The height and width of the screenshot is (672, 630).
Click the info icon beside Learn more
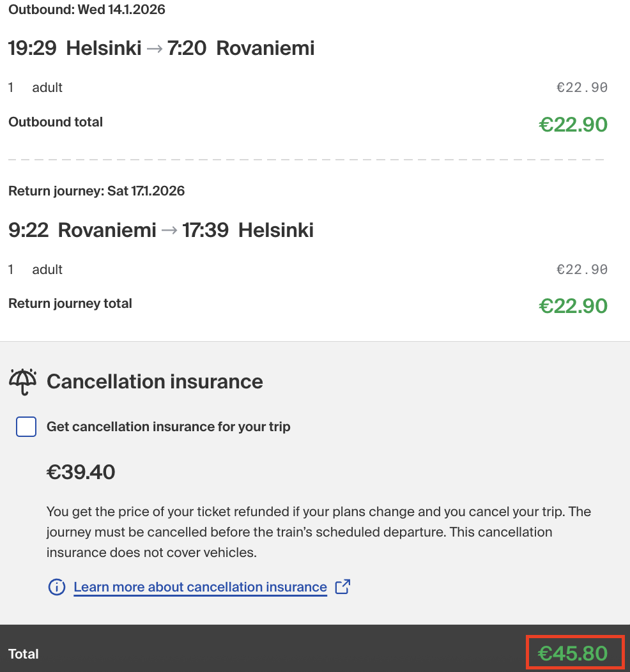tap(57, 587)
